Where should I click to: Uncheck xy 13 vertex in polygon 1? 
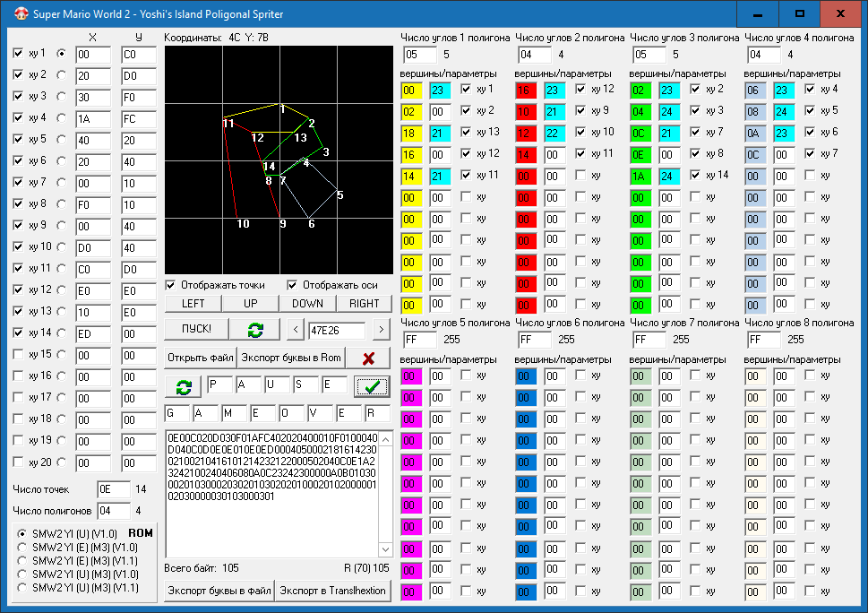[x=466, y=132]
